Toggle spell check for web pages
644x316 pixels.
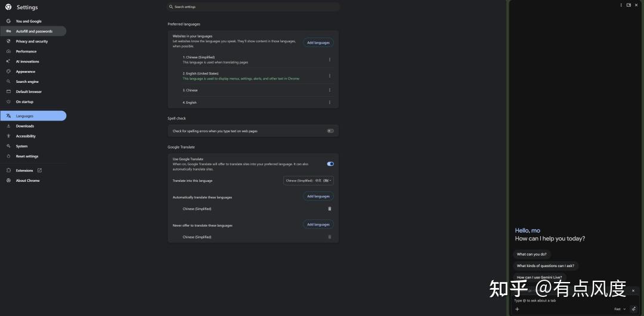[x=330, y=131]
